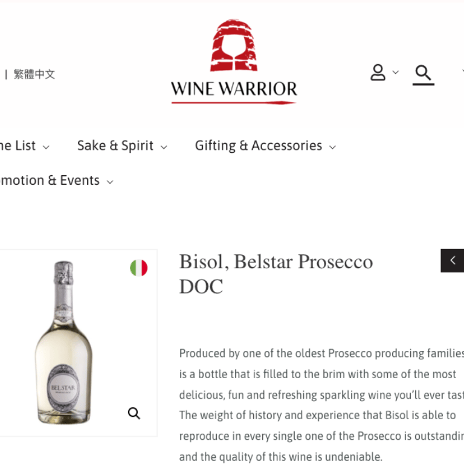The height and width of the screenshot is (476, 464).
Task: Click the Wine Warrior logo
Action: pos(234,62)
